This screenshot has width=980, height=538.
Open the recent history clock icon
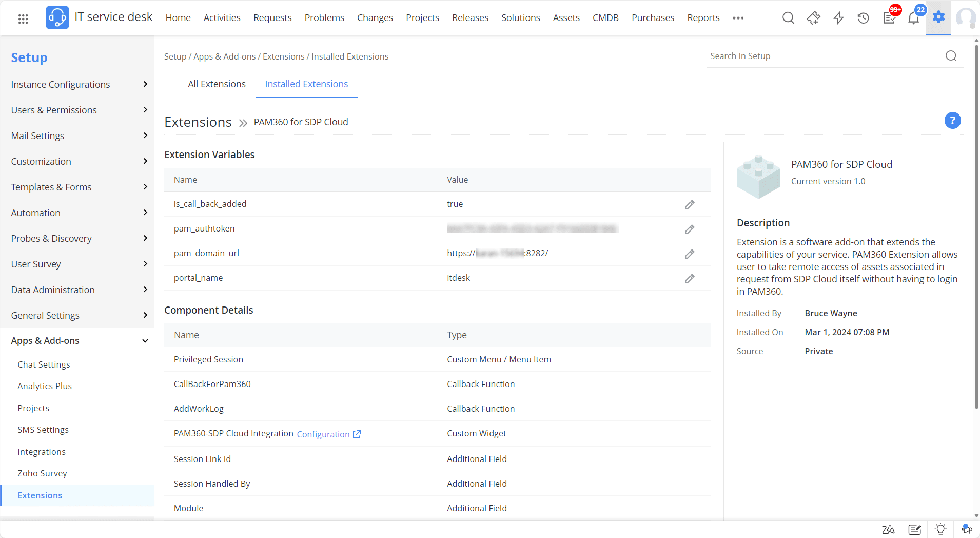(x=864, y=18)
